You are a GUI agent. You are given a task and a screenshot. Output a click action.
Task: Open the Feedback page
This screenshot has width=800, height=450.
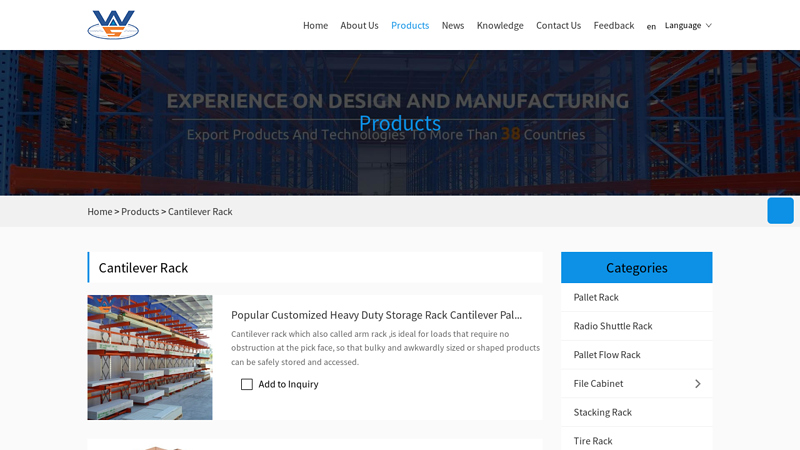(x=614, y=26)
